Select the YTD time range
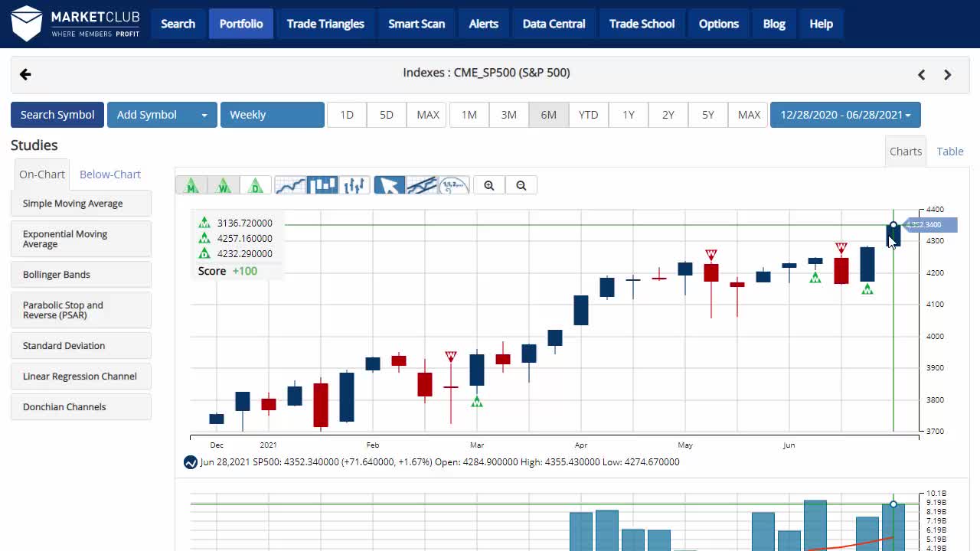 click(x=589, y=115)
